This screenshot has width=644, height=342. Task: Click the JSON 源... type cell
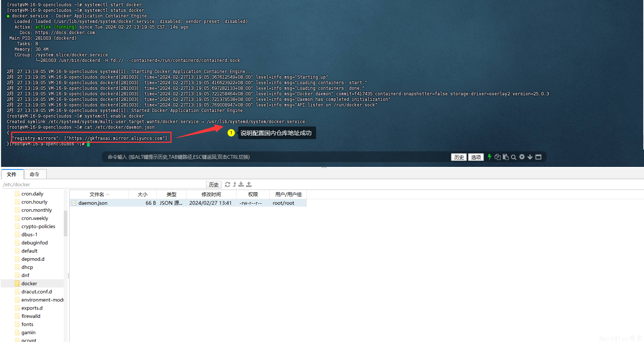(171, 203)
